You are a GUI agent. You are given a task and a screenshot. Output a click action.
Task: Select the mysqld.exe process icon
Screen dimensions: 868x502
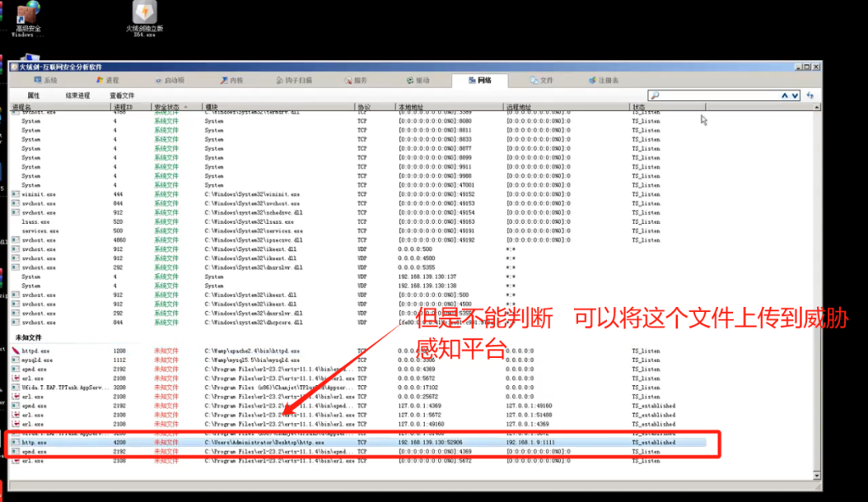click(15, 360)
